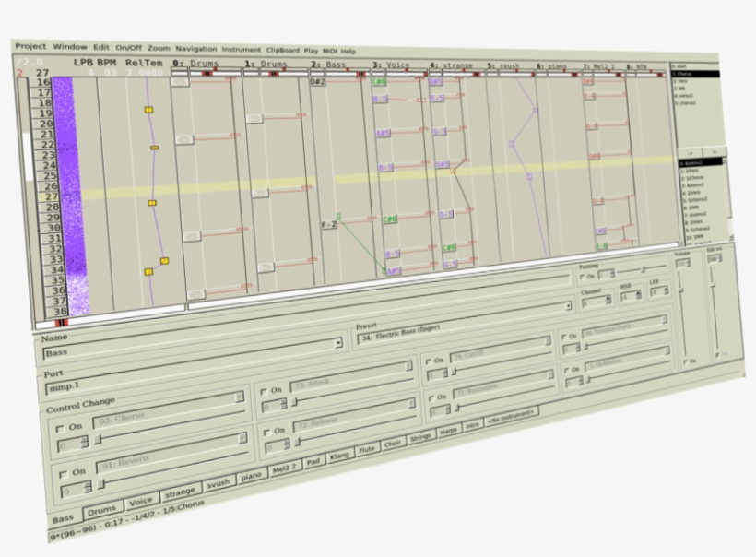756x557 pixels.
Task: Click the LSB spin box
Action: pos(659,291)
